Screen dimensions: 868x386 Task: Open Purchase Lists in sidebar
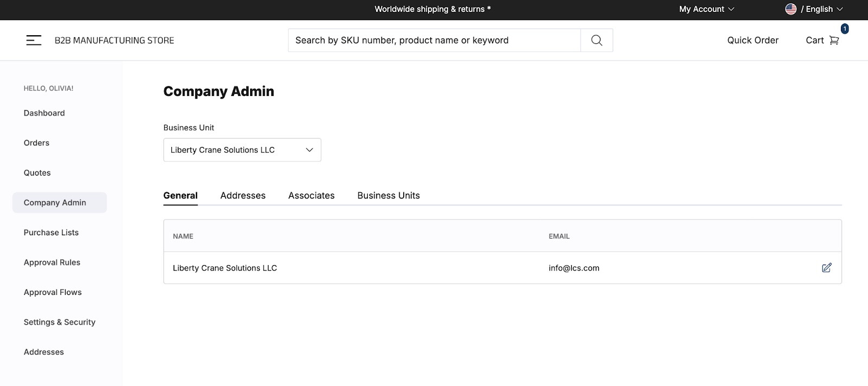[x=51, y=233]
